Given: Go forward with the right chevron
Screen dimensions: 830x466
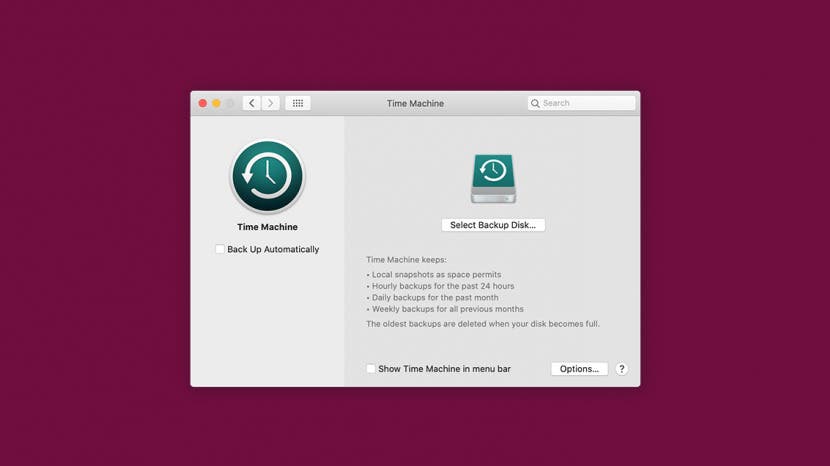Looking at the screenshot, I should pyautogui.click(x=270, y=103).
